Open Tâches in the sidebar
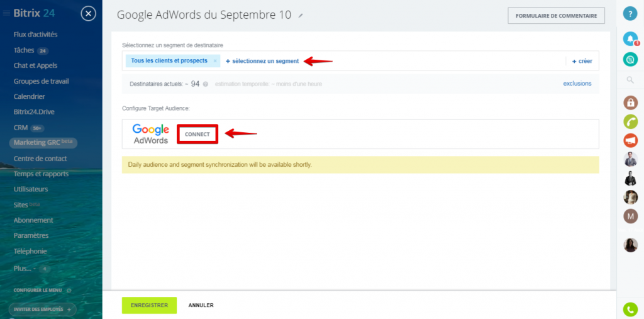This screenshot has height=319, width=644. (25, 50)
